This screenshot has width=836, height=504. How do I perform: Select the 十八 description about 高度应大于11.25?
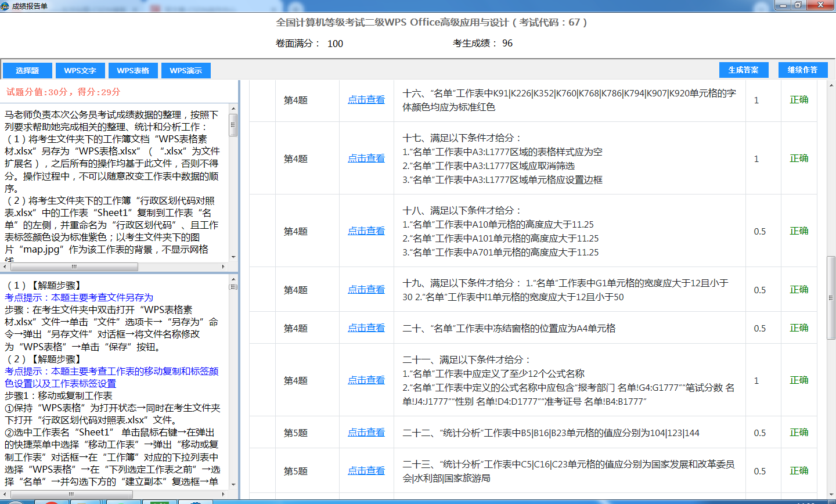coord(500,231)
